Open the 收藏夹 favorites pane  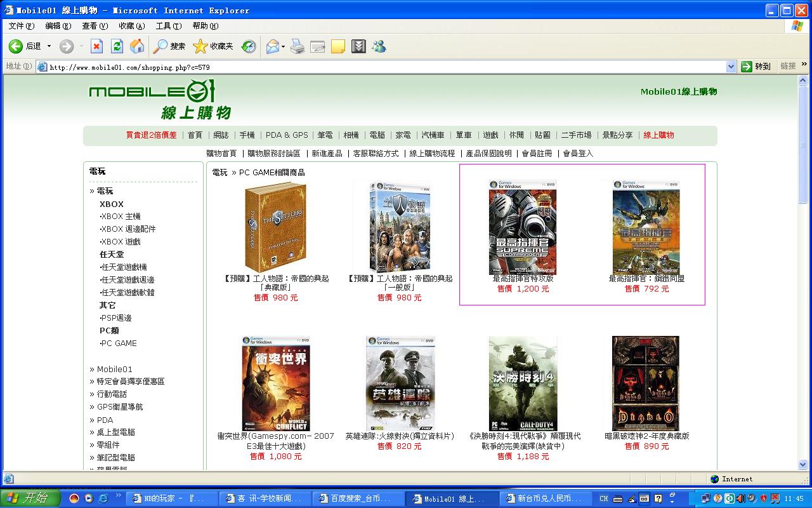click(x=213, y=46)
